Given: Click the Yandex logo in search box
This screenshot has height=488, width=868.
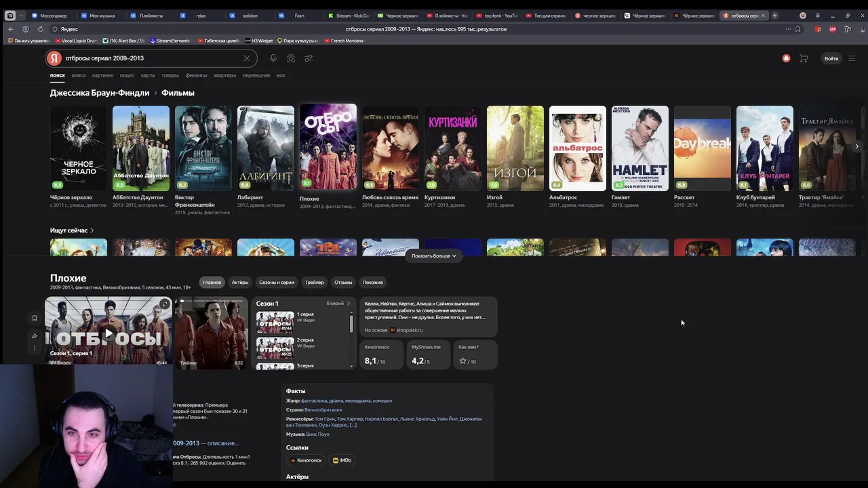Looking at the screenshot, I should pyautogui.click(x=54, y=58).
